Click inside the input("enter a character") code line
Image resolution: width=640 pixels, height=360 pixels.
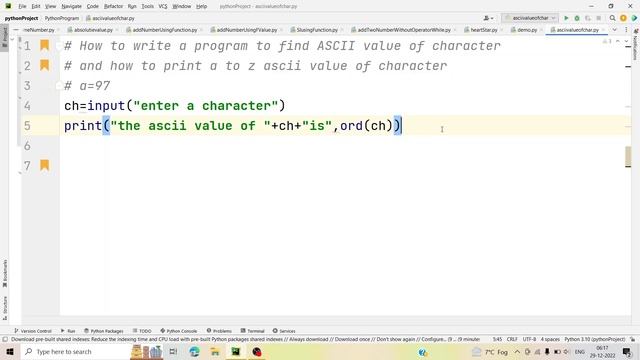coord(175,106)
